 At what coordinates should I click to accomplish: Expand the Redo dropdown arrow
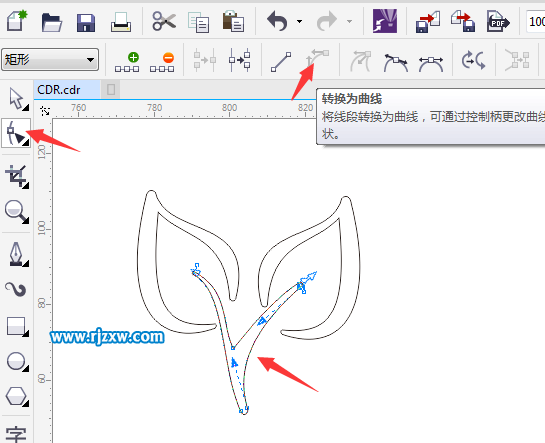coord(349,22)
